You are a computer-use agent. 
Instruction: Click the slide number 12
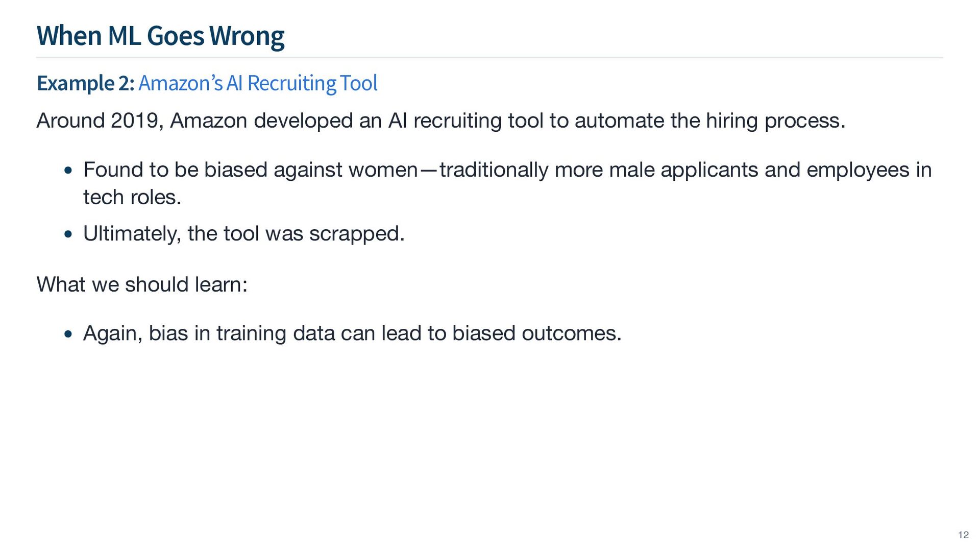click(963, 535)
